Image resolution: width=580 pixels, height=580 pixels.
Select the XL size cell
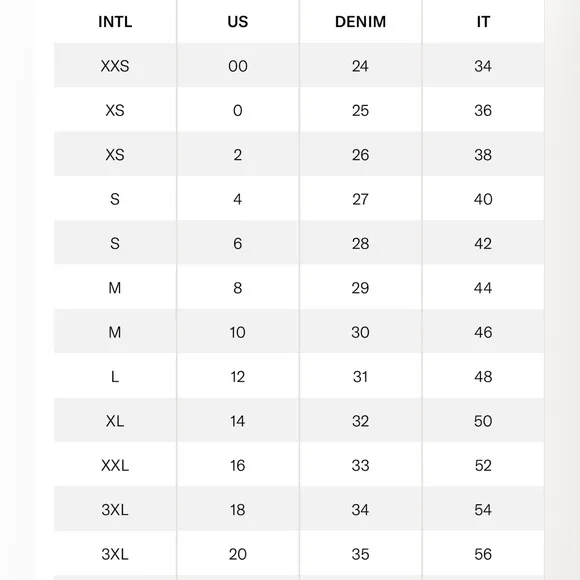[x=115, y=421]
